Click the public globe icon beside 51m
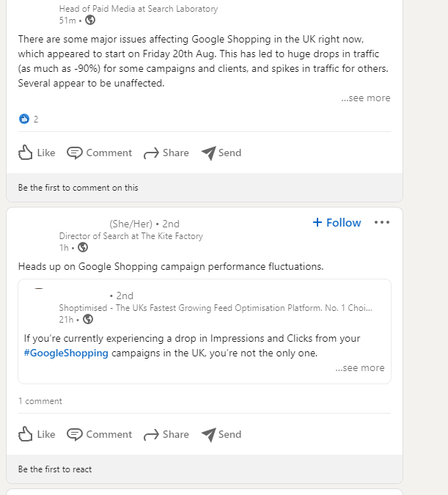This screenshot has height=495, width=448. point(90,20)
